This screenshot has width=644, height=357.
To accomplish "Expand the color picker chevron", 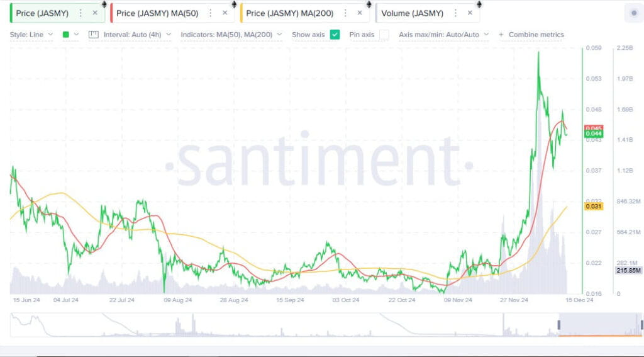I will point(76,35).
